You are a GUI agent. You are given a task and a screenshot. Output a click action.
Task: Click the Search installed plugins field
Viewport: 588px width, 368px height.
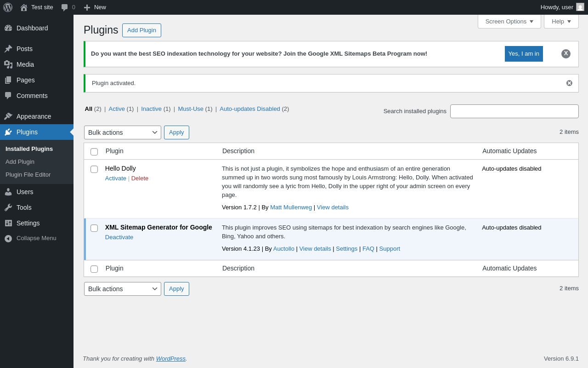pyautogui.click(x=514, y=111)
